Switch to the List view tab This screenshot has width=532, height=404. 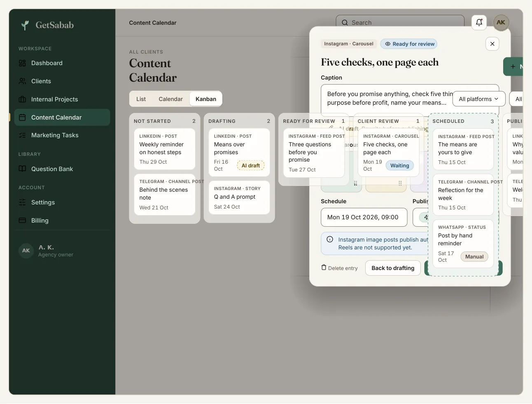pos(141,99)
